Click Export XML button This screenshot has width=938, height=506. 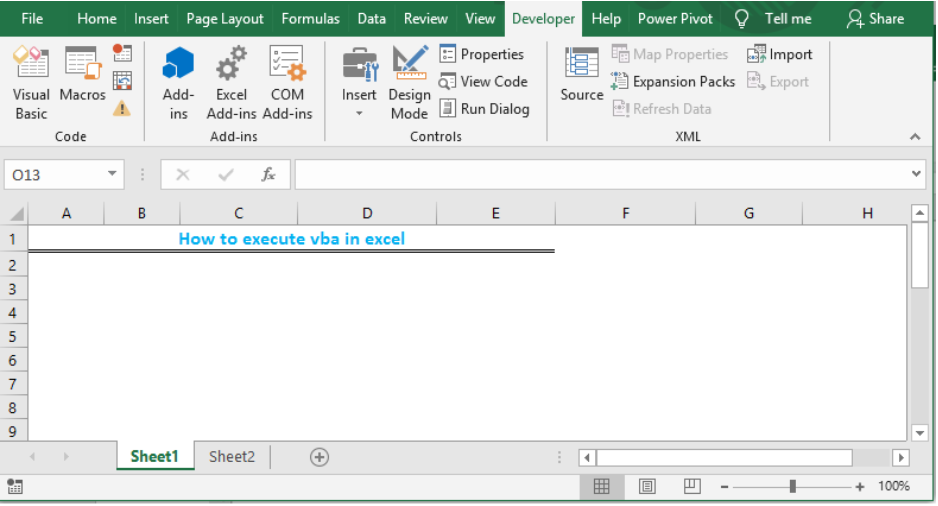coord(778,81)
